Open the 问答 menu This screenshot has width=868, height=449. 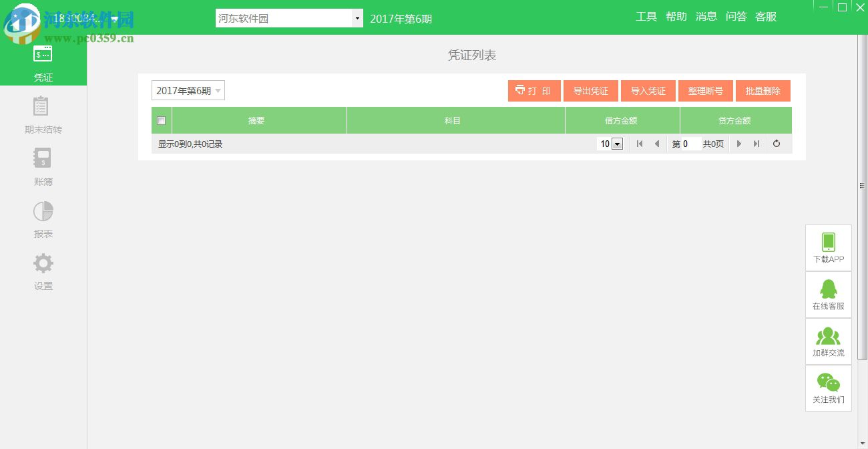[x=736, y=17]
